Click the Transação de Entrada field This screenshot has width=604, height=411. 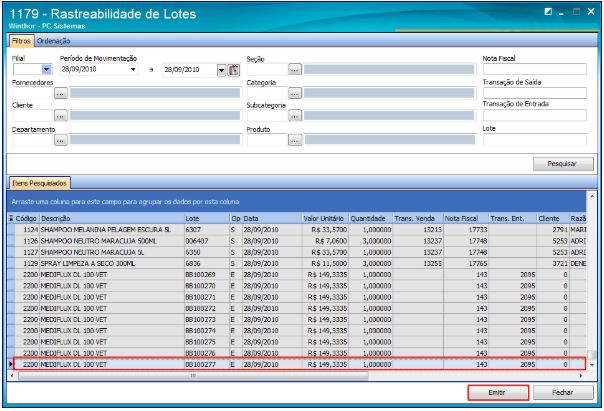(535, 115)
